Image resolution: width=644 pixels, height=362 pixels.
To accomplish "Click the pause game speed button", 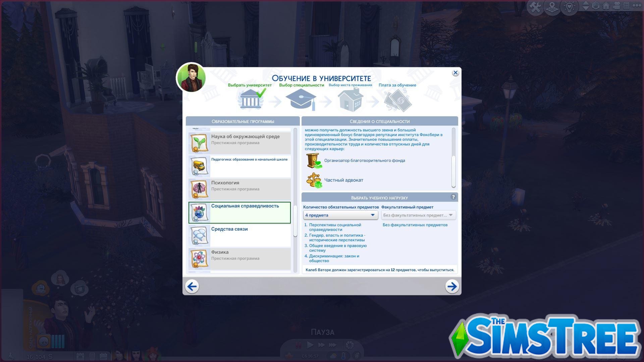I will coord(298,345).
